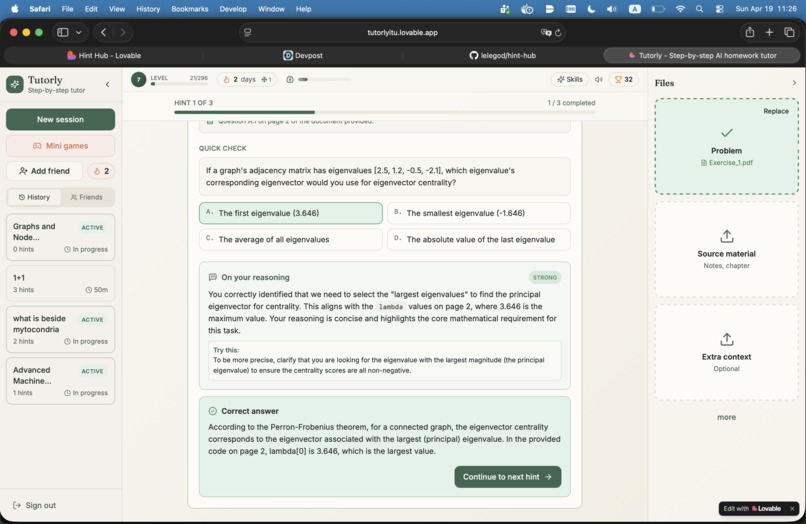The width and height of the screenshot is (806, 524).
Task: Switch to the History tab
Action: [x=34, y=197]
